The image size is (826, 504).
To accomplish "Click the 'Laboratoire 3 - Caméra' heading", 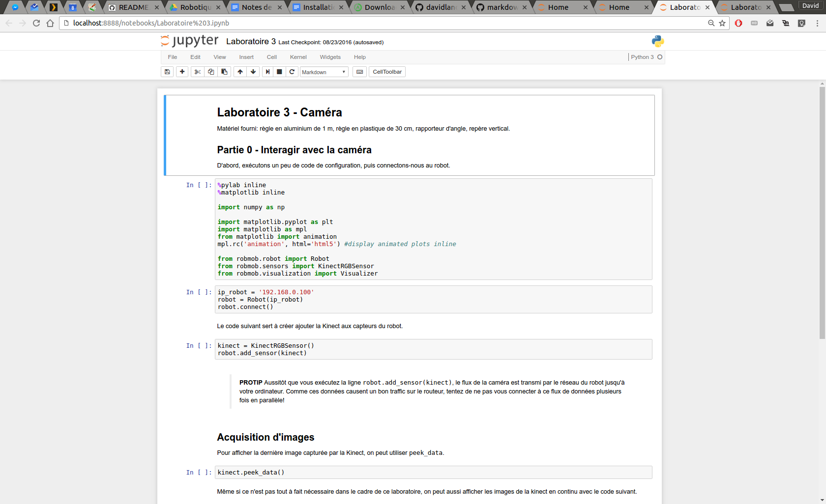I will (279, 112).
